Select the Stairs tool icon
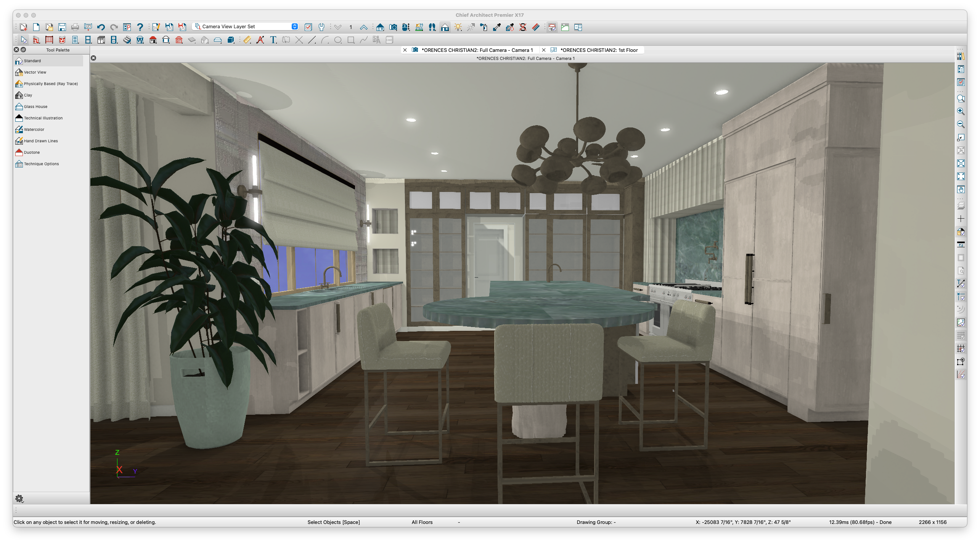The image size is (980, 543). coord(127,40)
